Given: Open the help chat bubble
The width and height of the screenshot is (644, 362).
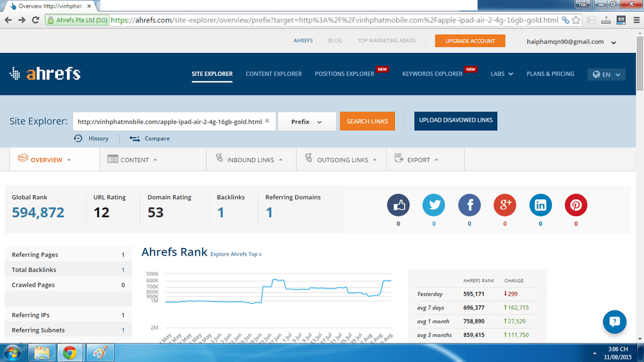Looking at the screenshot, I should pos(614,321).
